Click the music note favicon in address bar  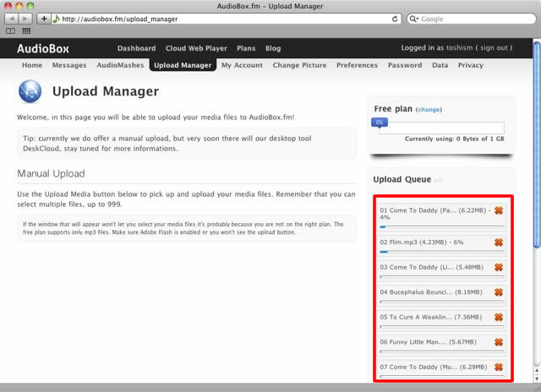[57, 19]
